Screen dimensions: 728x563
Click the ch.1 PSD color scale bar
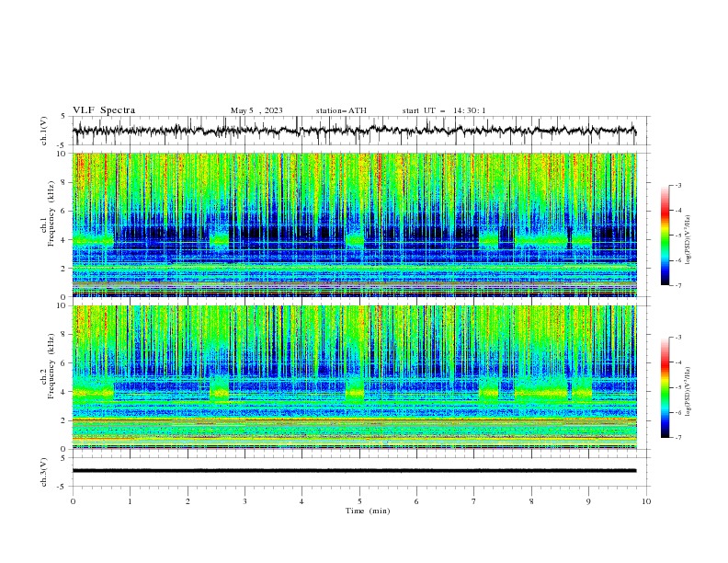pyautogui.click(x=665, y=236)
